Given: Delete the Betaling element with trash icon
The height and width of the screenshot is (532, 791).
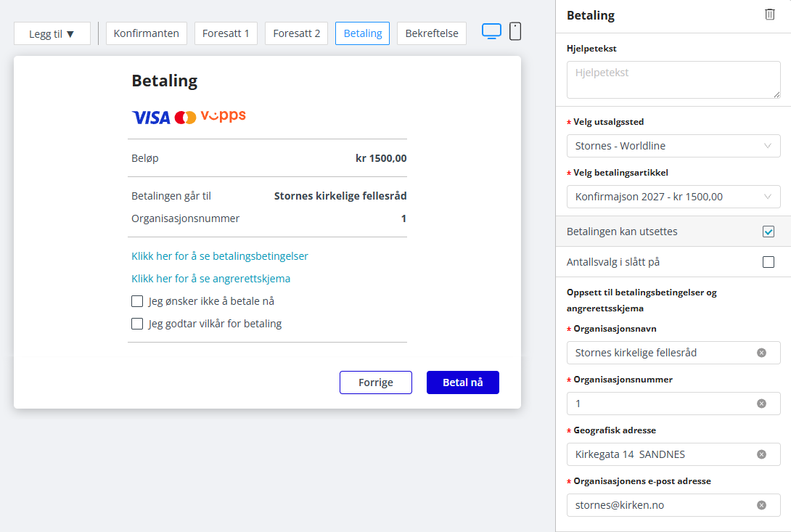Looking at the screenshot, I should click(769, 15).
